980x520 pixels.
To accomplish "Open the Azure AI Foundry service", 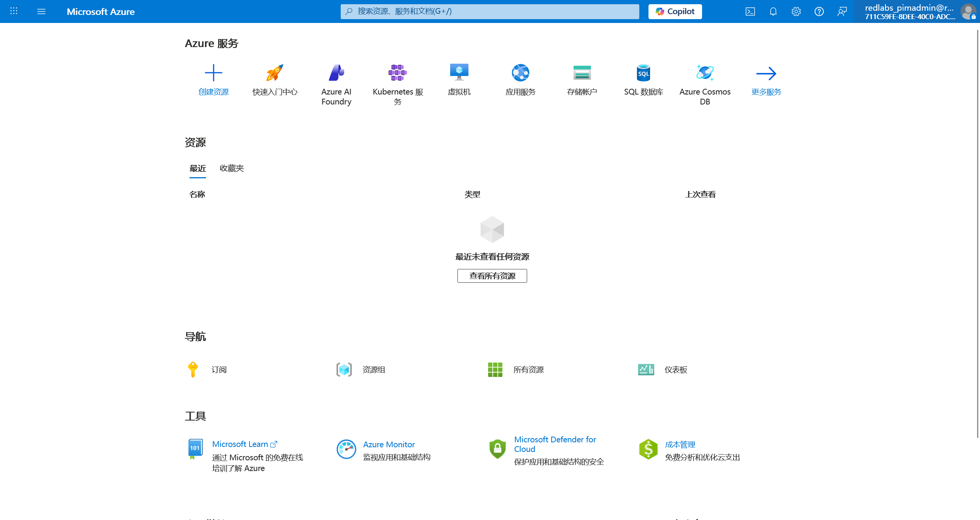I will pyautogui.click(x=336, y=73).
